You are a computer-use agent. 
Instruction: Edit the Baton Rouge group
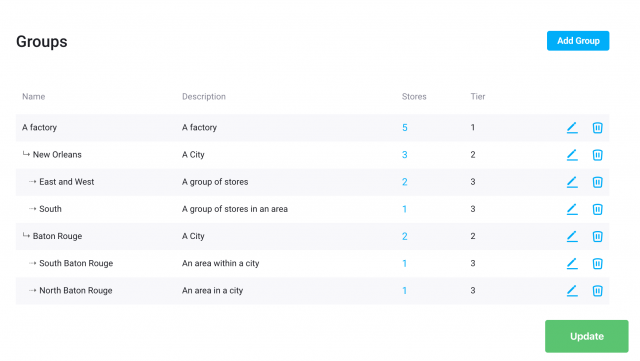tap(572, 236)
